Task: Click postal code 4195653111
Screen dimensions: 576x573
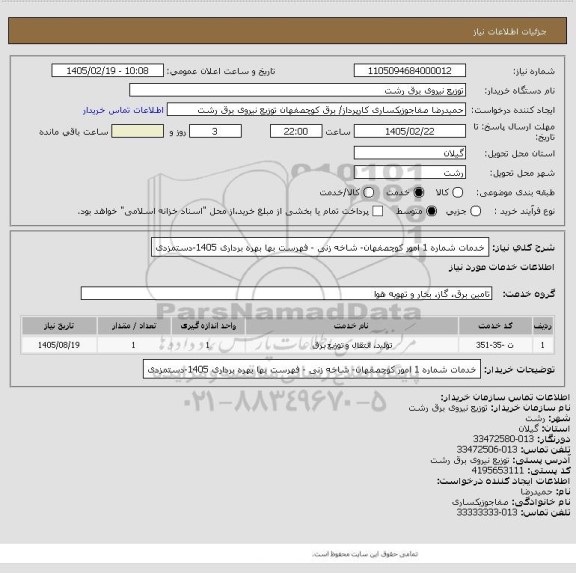Action: coord(497,471)
